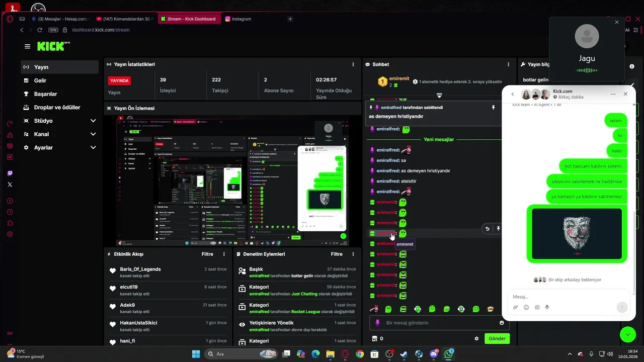The width and height of the screenshot is (644, 362).
Task: Open Discord from the taskbar
Action: click(434, 354)
